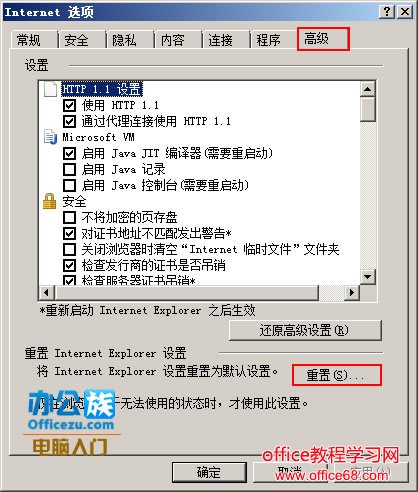Image resolution: width=418 pixels, height=492 pixels.
Task: Click the 重置(S)... button
Action: point(337,375)
